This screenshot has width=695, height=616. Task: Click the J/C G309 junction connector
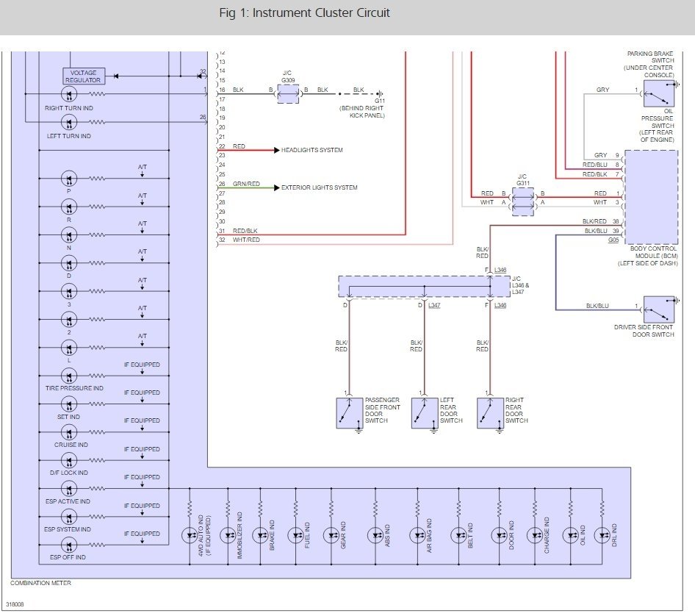288,94
